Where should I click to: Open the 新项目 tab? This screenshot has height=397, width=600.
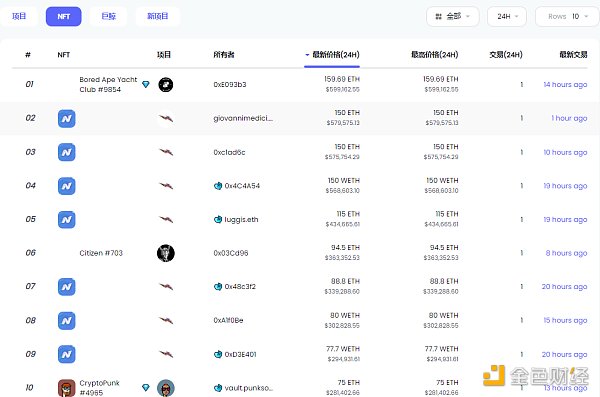click(158, 16)
